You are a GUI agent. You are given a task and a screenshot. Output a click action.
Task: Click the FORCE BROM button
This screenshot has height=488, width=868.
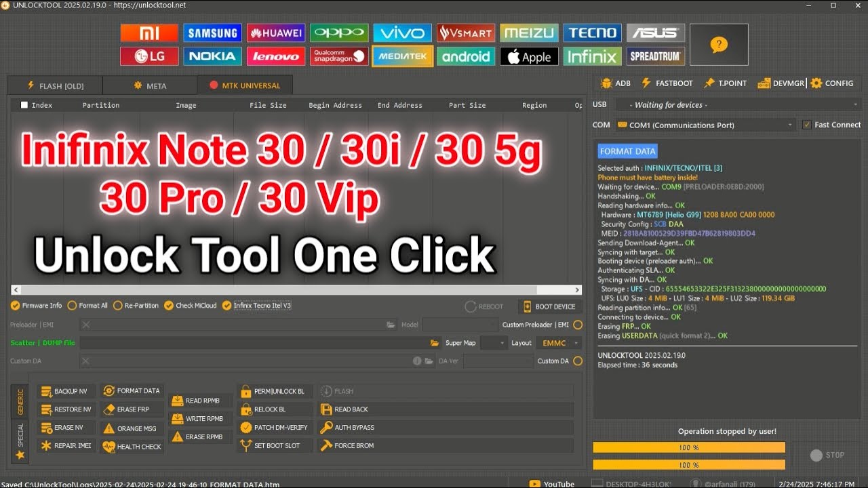[x=446, y=446]
